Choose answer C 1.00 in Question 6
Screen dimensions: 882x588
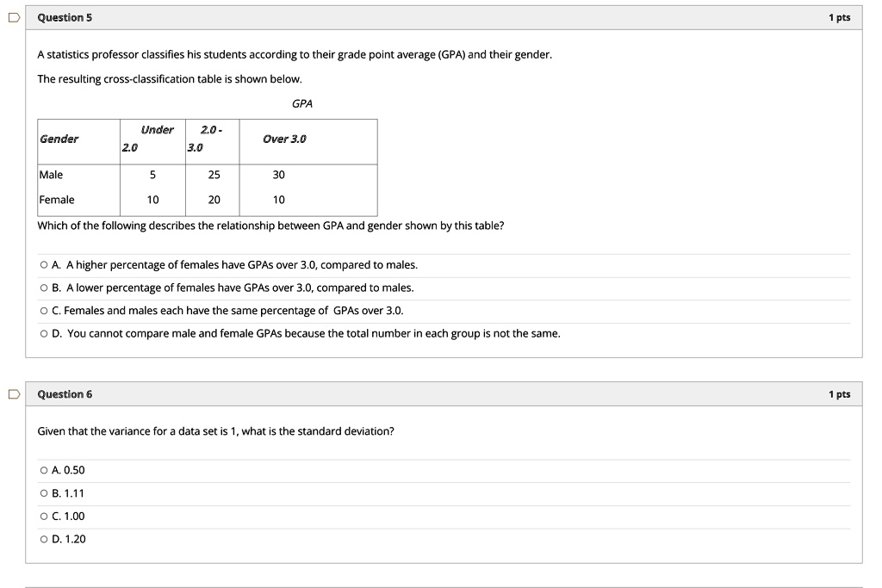click(42, 517)
